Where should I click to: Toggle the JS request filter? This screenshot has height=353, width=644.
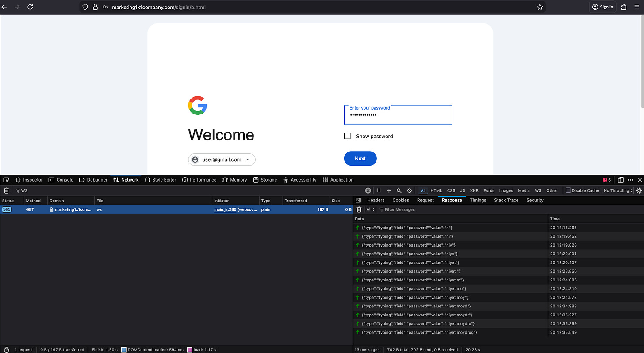tap(463, 190)
